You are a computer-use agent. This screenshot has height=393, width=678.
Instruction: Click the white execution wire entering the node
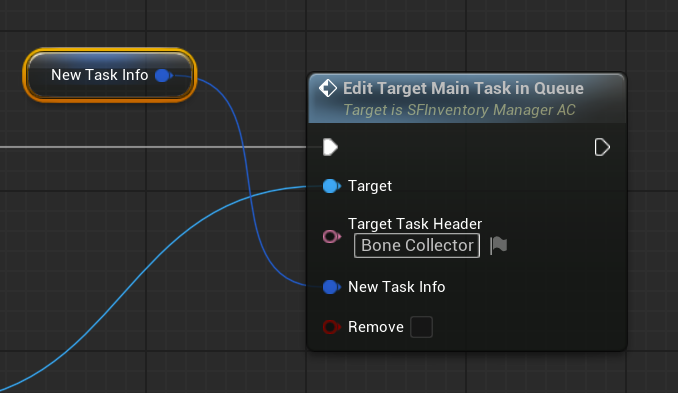151,147
